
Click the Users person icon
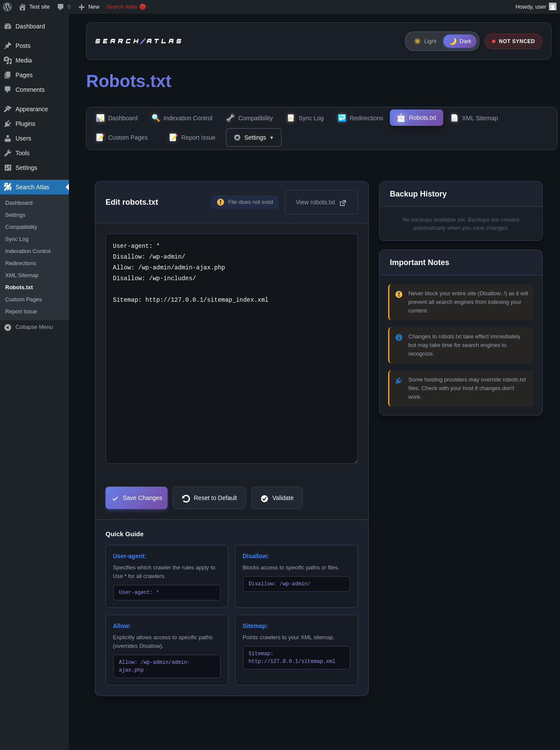click(x=8, y=138)
